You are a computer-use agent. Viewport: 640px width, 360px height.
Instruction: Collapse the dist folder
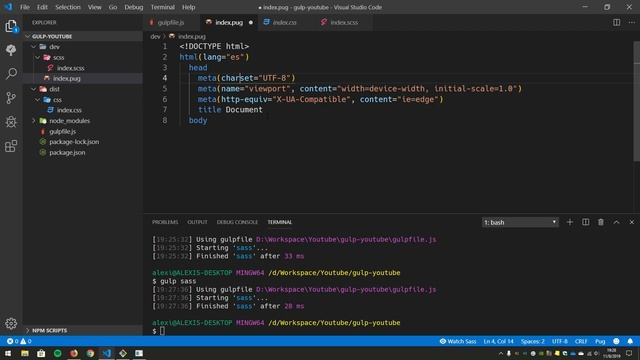click(34, 89)
